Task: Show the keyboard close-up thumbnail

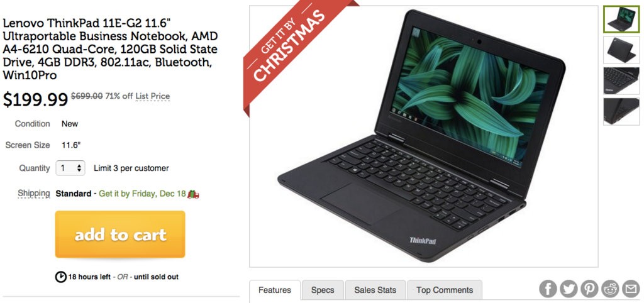Action: (x=621, y=81)
